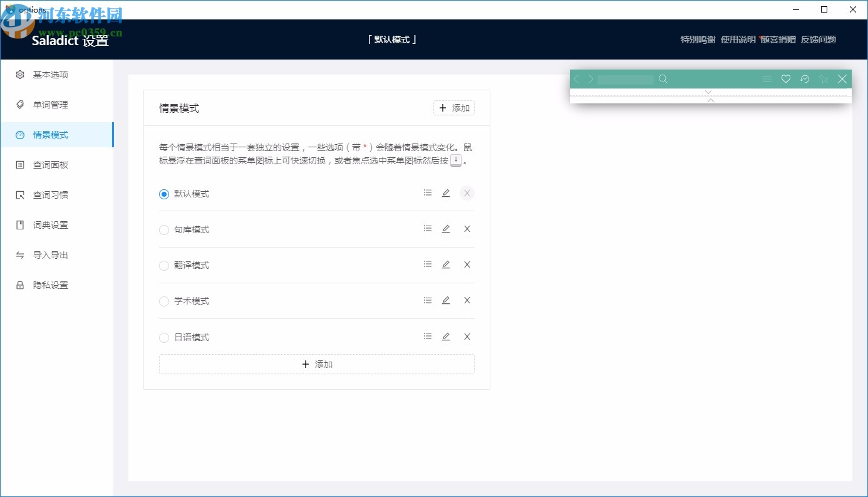The height and width of the screenshot is (497, 868).
Task: Expand the lower chevron under the dictionary panel
Action: [x=708, y=100]
